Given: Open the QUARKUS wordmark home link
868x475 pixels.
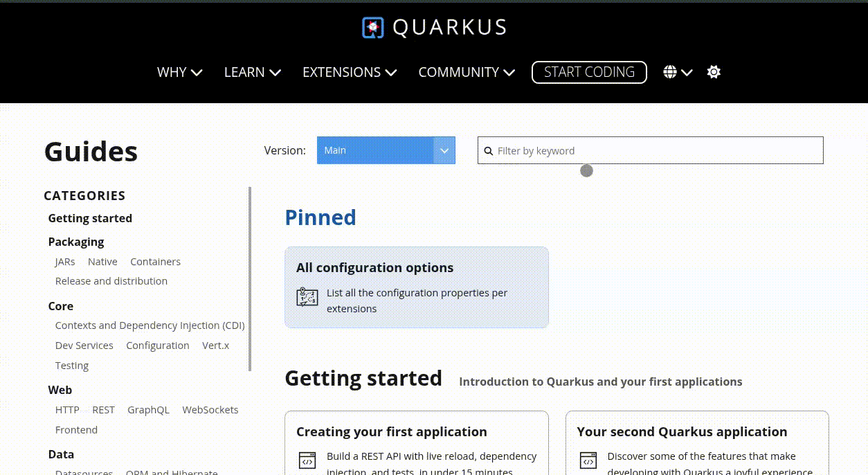Looking at the screenshot, I should (449, 28).
